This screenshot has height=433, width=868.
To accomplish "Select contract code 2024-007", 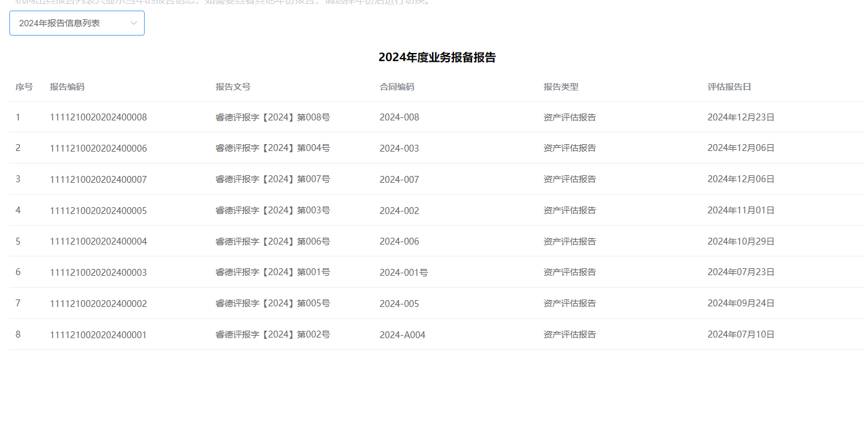I will click(399, 179).
